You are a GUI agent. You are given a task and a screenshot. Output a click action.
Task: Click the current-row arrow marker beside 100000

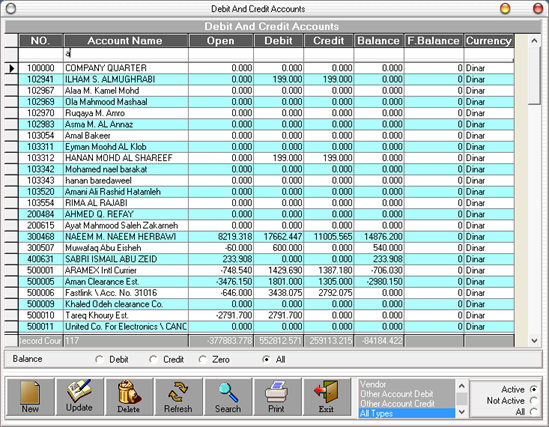[12, 68]
